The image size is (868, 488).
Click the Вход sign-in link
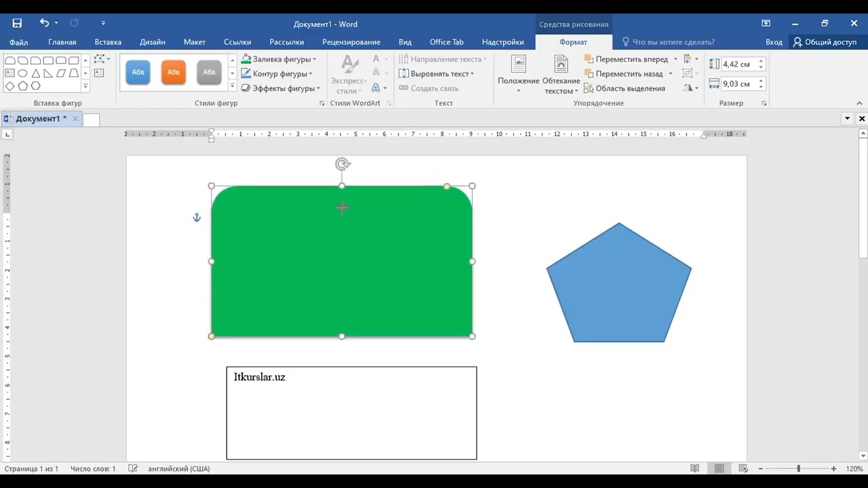pos(774,42)
